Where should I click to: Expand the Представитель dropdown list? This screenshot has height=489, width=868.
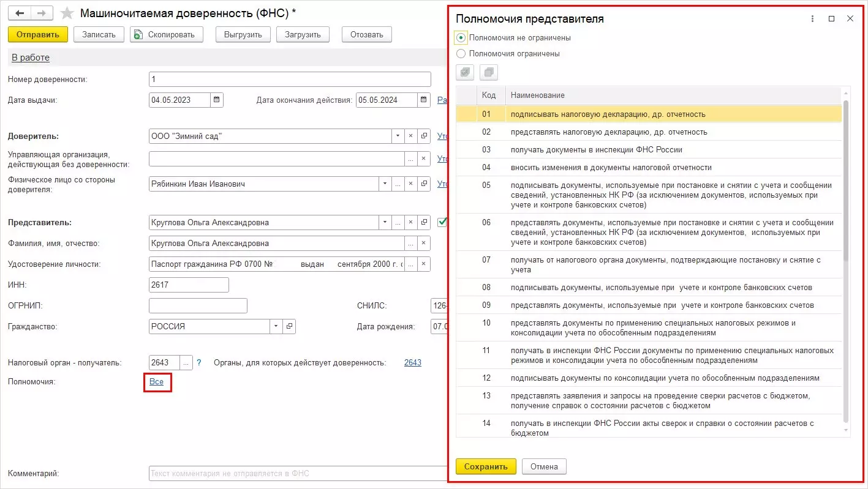pos(385,222)
